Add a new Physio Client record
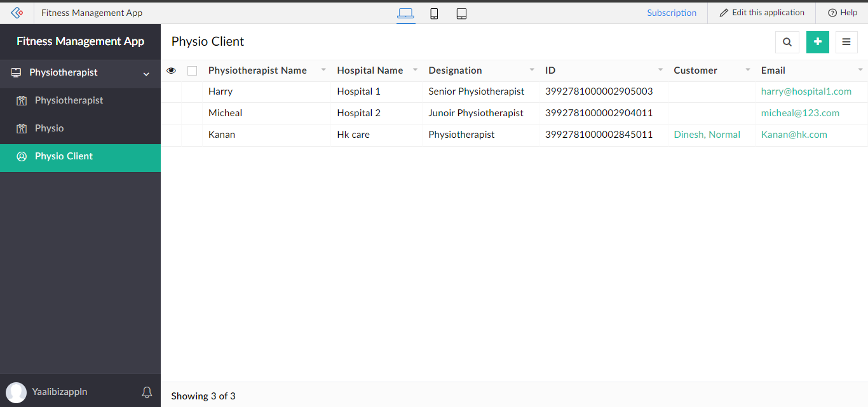868x407 pixels. point(818,42)
